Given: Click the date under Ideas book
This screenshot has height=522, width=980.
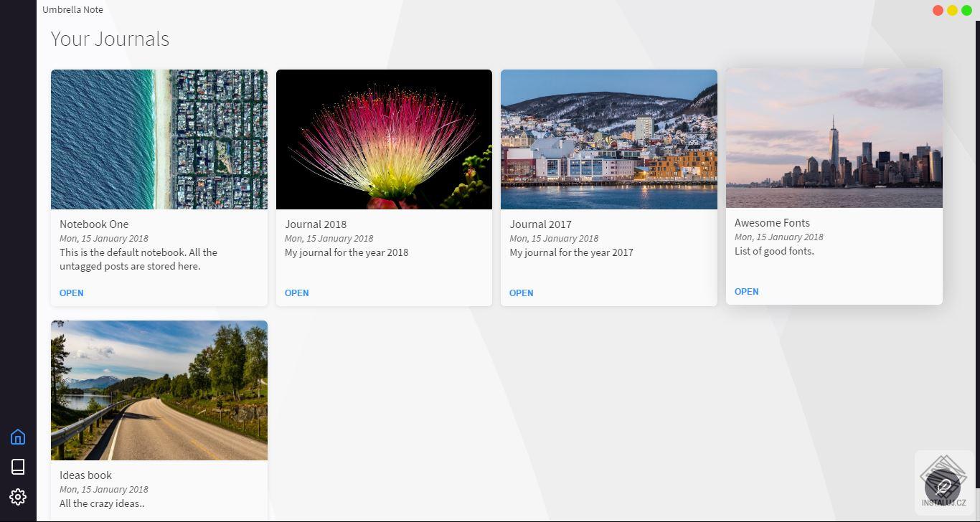Looking at the screenshot, I should (104, 489).
